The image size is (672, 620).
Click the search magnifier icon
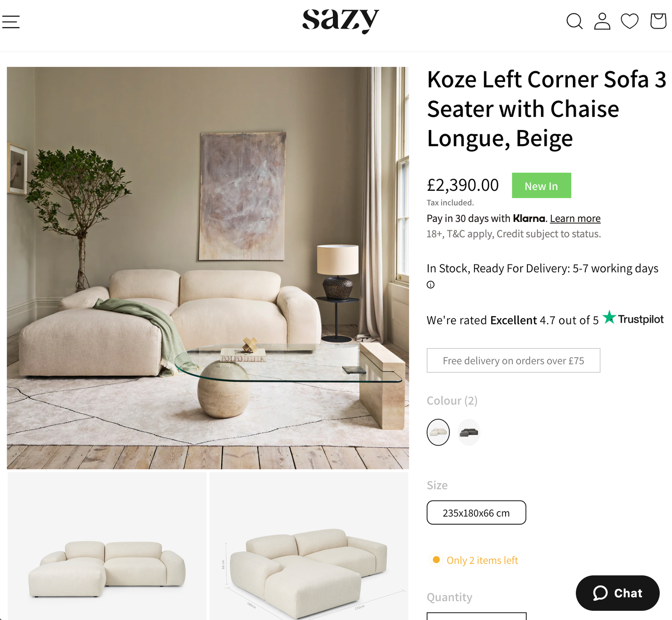coord(574,21)
